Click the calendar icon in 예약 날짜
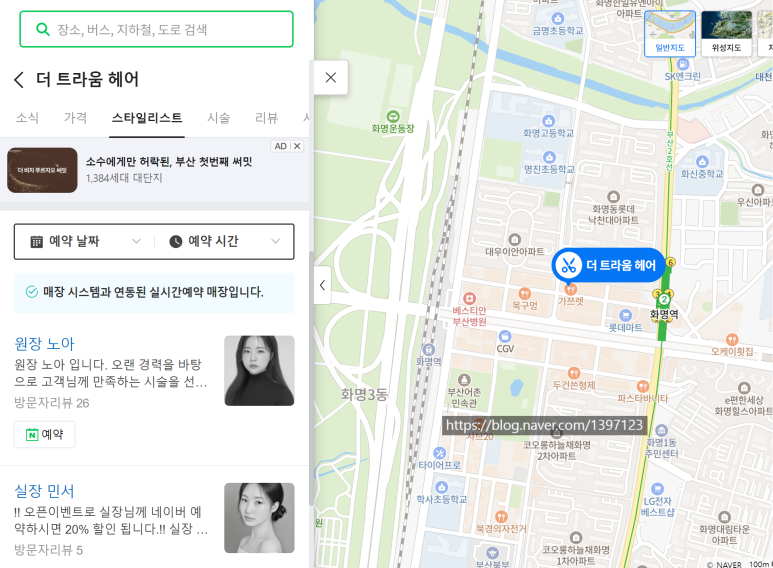 click(x=36, y=242)
